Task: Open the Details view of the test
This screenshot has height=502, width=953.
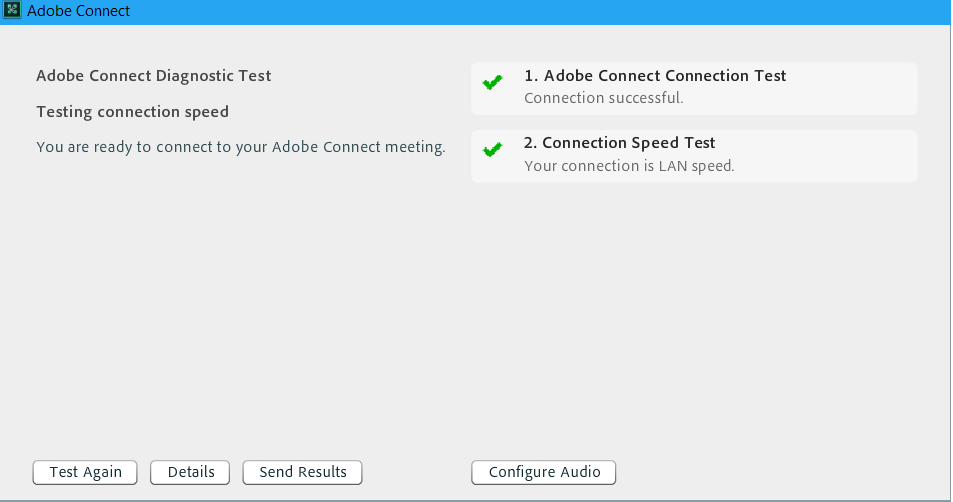Action: tap(190, 472)
